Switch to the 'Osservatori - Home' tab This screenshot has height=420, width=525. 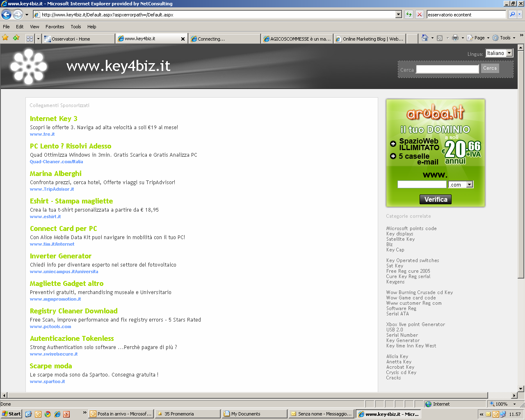(79, 39)
